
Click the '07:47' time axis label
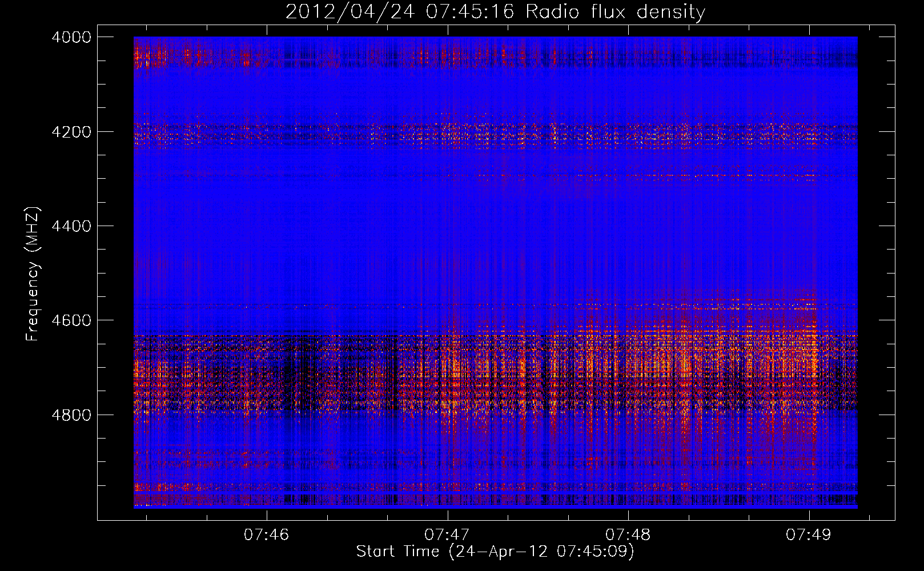click(x=447, y=535)
